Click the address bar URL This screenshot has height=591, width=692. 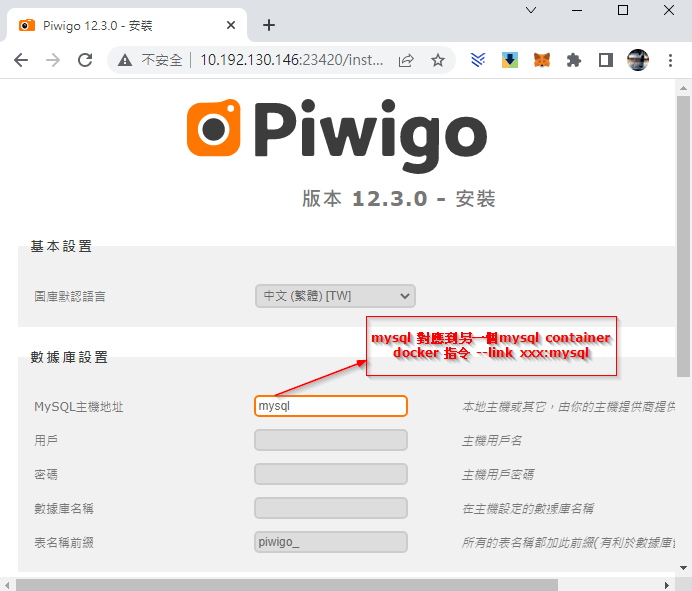click(292, 60)
